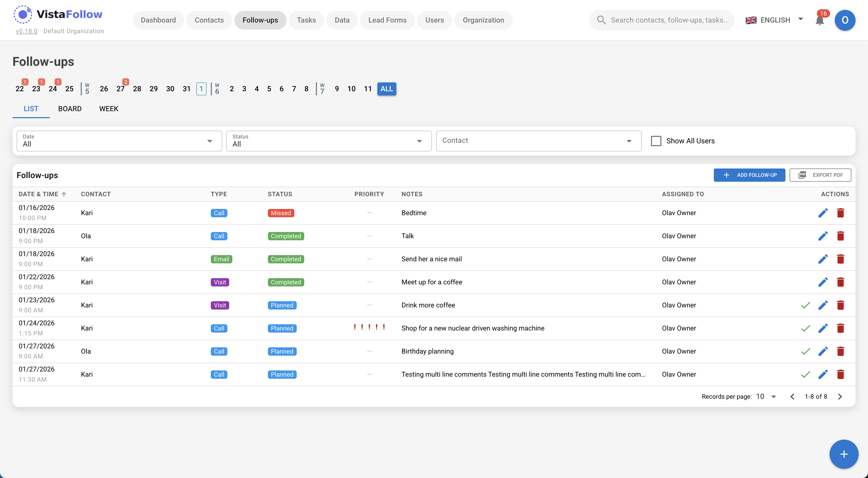Image resolution: width=868 pixels, height=478 pixels.
Task: Delete the washing machine follow-up
Action: point(840,328)
